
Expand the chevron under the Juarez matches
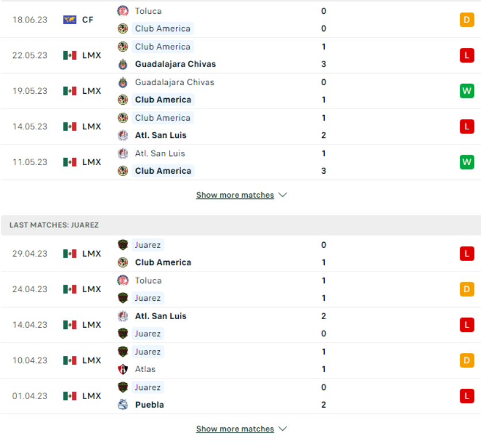[282, 428]
